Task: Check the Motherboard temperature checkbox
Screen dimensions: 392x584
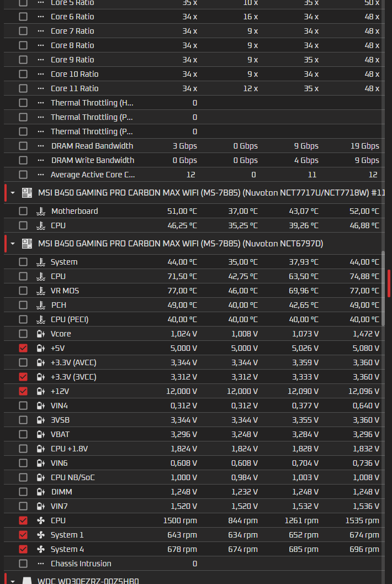Action: click(x=23, y=211)
